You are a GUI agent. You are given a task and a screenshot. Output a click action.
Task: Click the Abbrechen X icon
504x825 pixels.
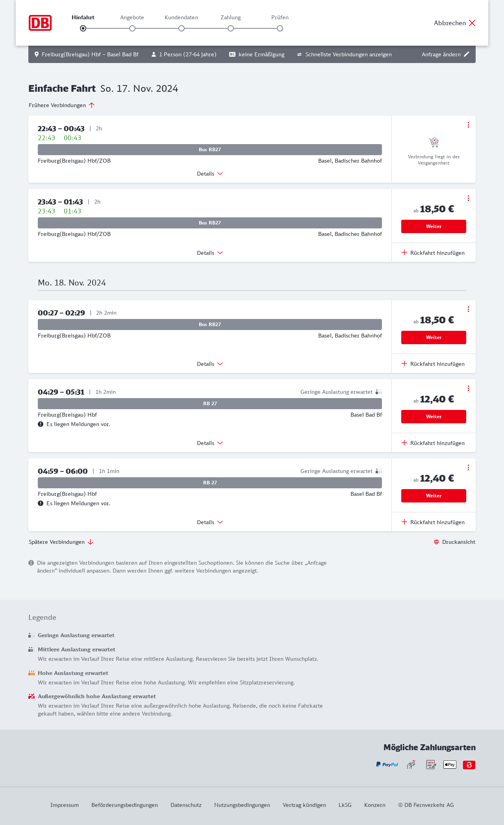tap(472, 23)
